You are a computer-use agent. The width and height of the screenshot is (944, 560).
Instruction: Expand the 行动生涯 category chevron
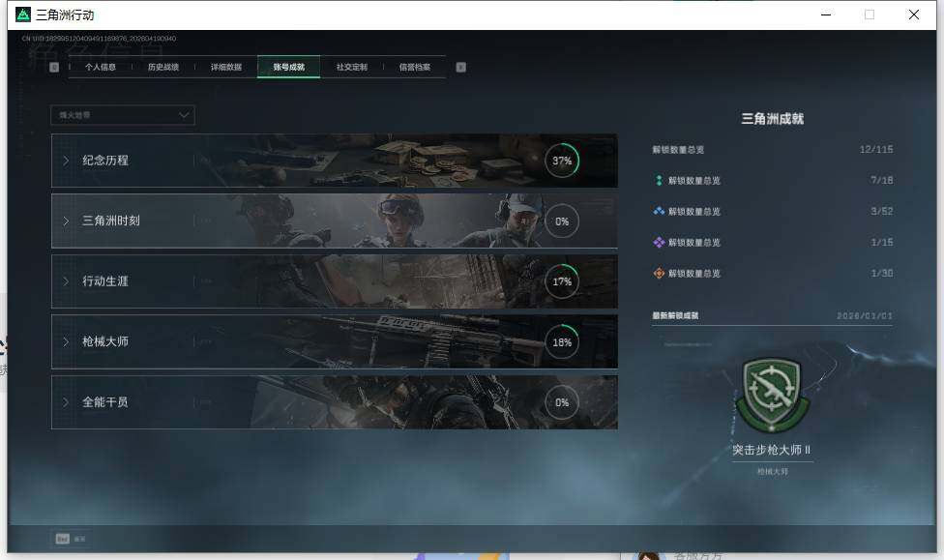pos(66,281)
